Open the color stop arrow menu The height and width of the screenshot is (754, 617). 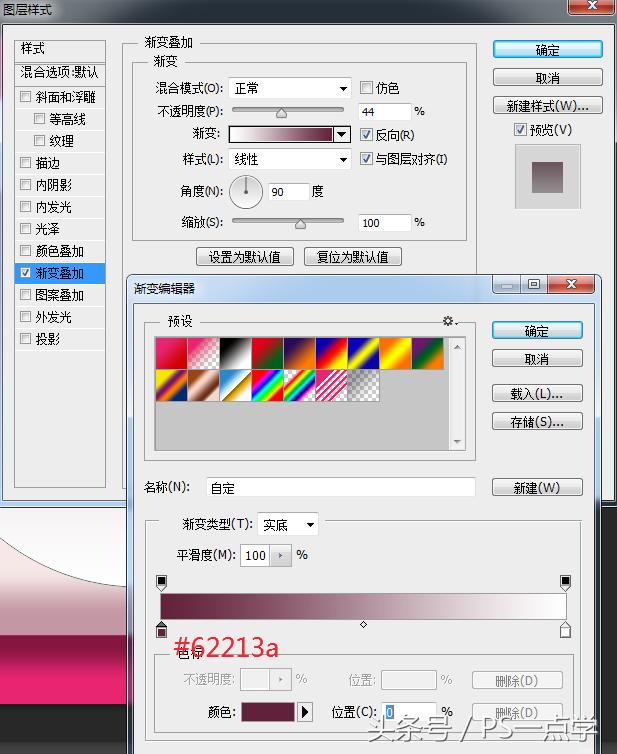305,712
